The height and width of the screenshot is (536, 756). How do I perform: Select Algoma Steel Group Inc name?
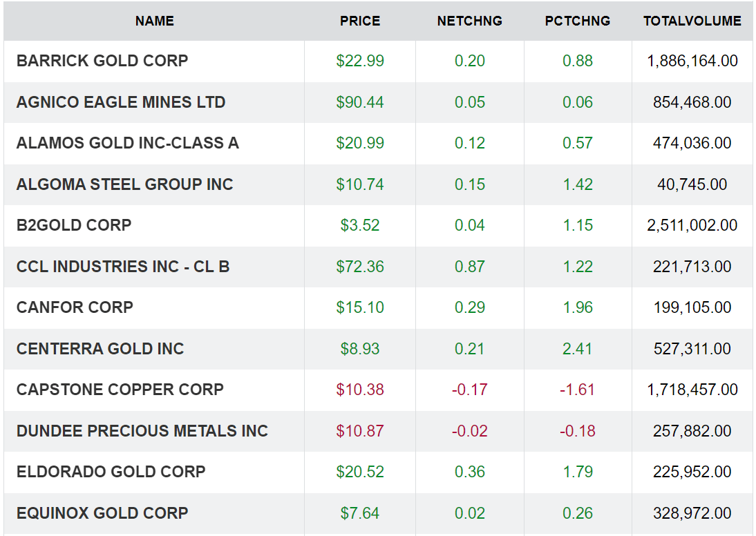125,184
